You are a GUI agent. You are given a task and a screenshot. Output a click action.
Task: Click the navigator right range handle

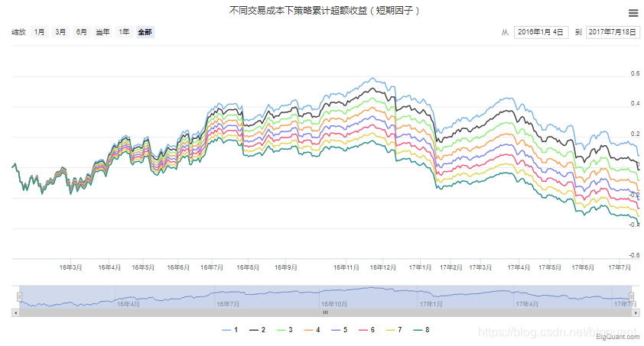(631, 297)
